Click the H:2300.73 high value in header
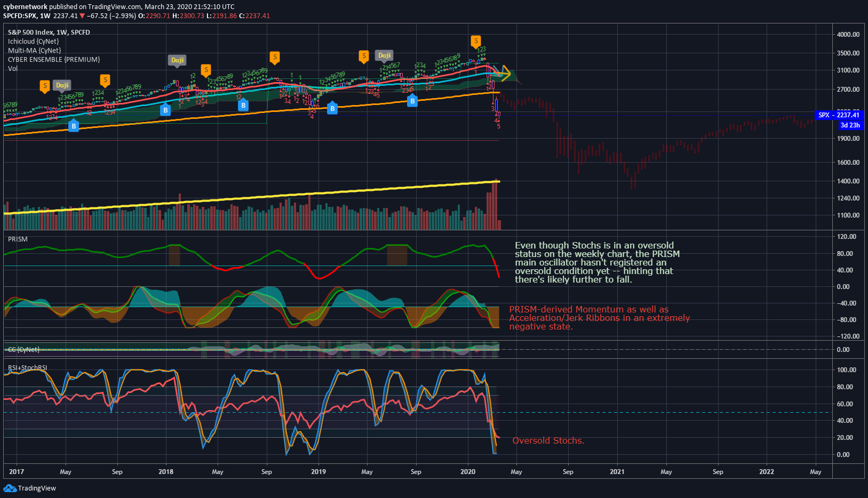Viewport: 868px width, 498px height. 188,16
